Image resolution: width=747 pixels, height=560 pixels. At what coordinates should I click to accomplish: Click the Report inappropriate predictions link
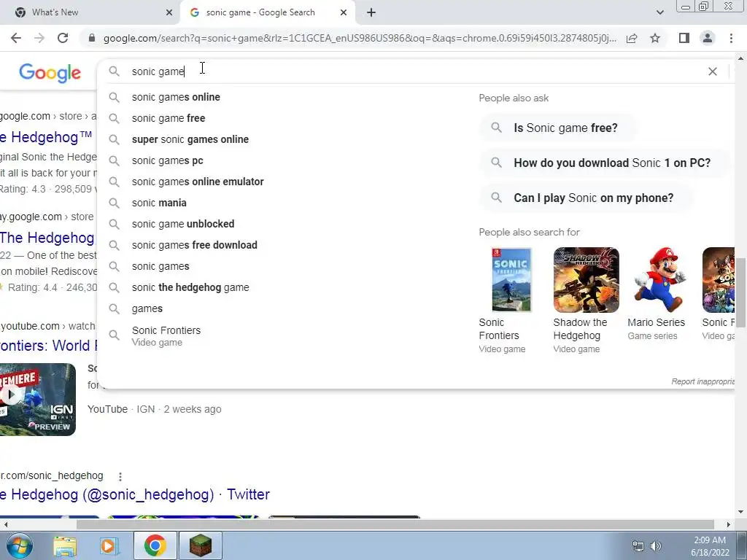[x=703, y=381]
